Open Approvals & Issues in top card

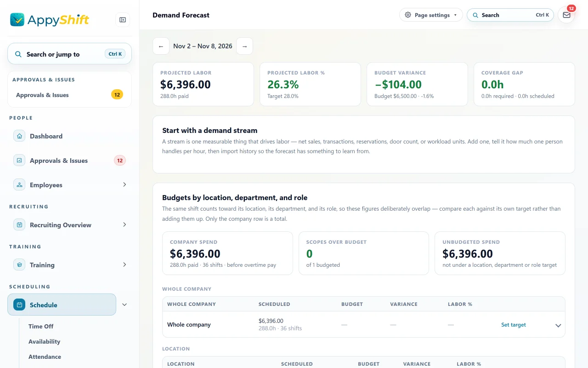pos(70,95)
